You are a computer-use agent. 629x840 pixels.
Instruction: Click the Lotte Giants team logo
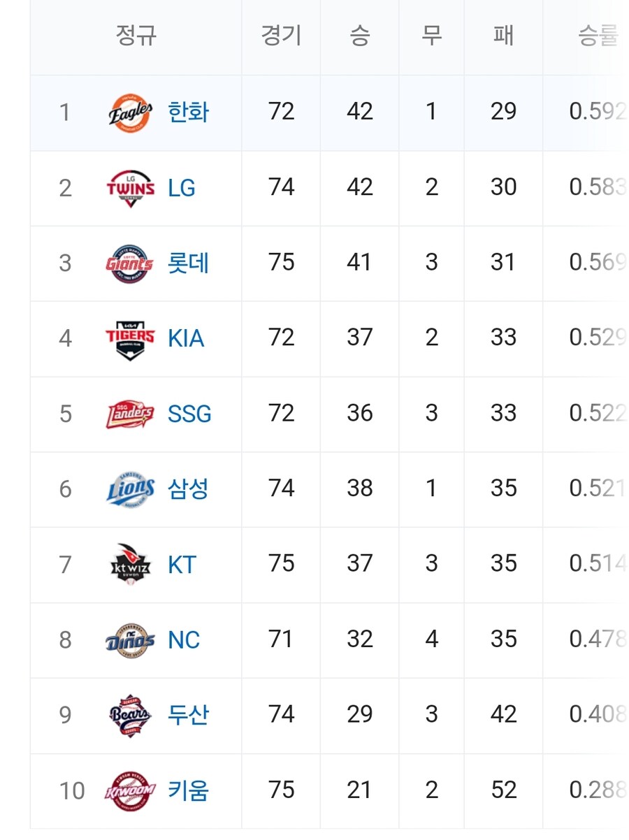(x=131, y=263)
